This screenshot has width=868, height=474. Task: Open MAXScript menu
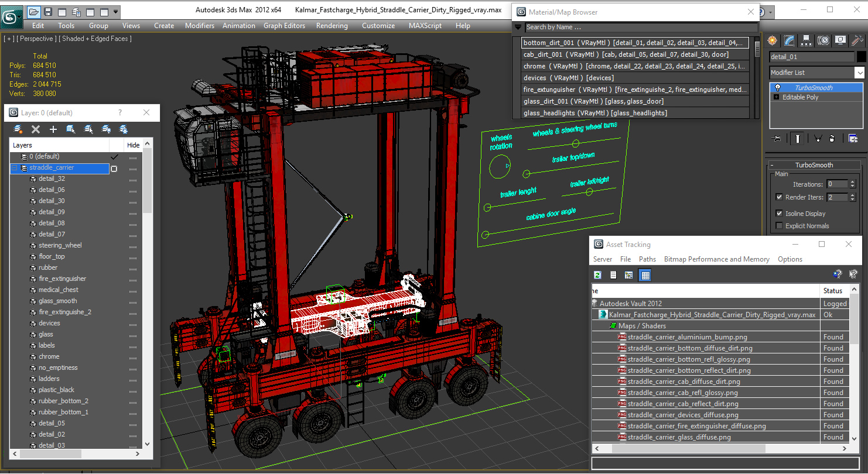(425, 26)
